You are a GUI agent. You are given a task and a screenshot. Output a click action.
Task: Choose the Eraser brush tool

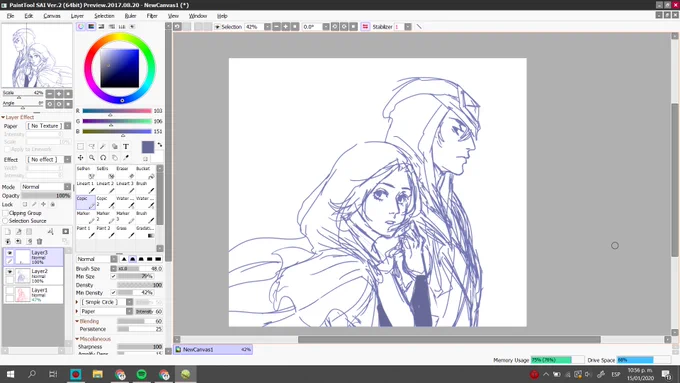coord(125,172)
